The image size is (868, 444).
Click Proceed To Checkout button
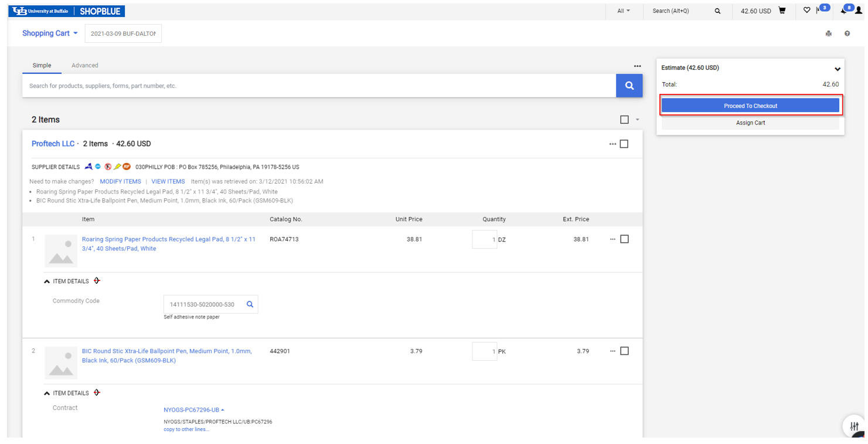coord(750,106)
